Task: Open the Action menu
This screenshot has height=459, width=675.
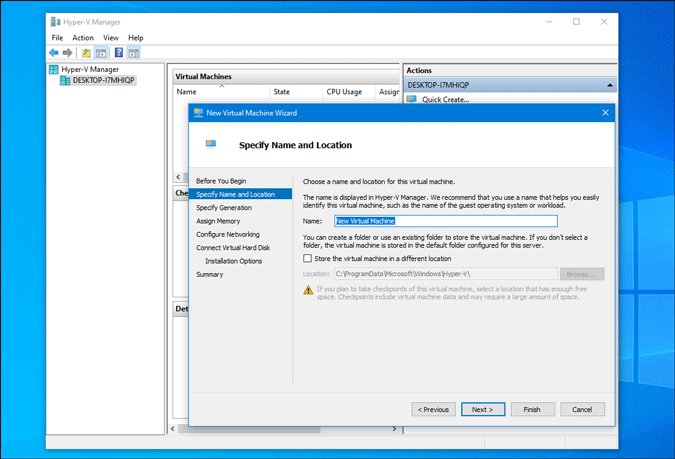Action: point(83,37)
